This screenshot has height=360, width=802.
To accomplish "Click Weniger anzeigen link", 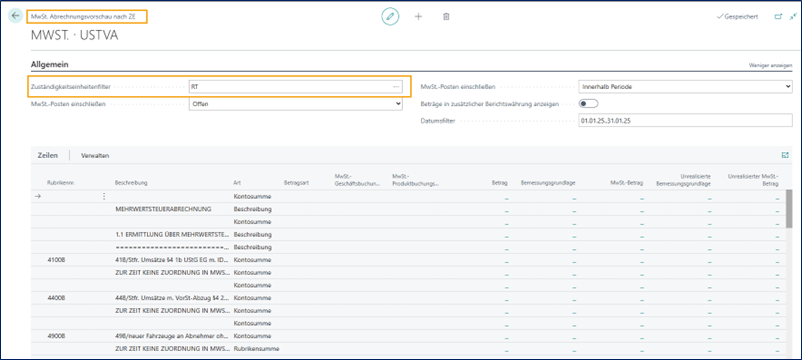I will click(x=770, y=66).
